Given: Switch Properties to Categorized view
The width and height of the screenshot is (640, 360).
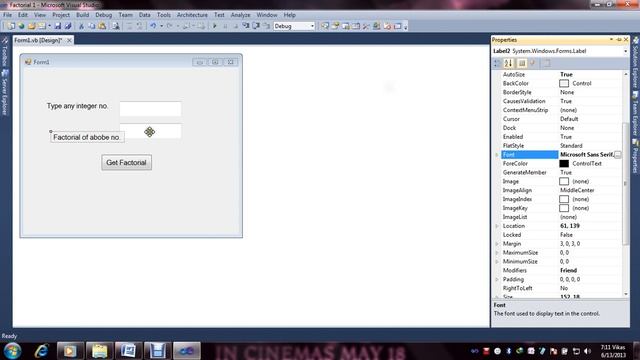Looking at the screenshot, I should 497,63.
